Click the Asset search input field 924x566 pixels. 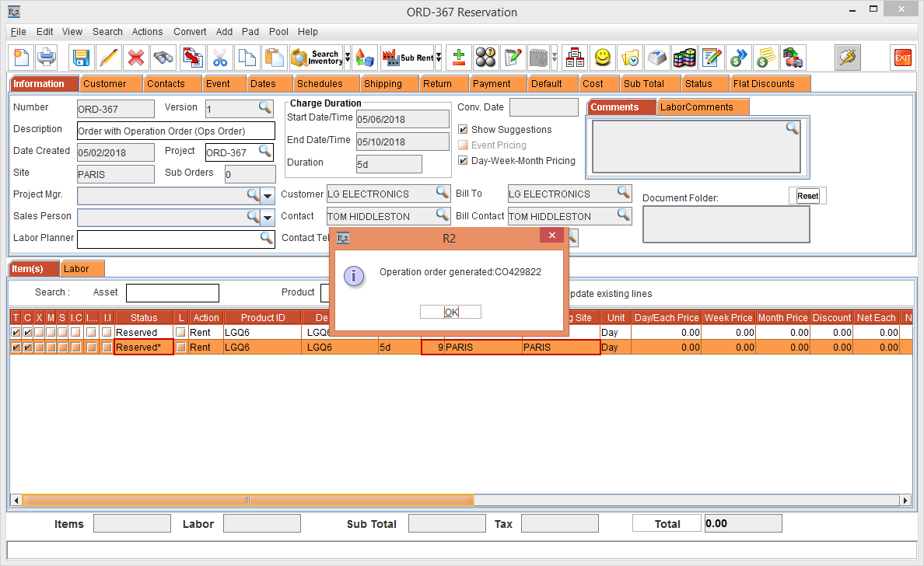point(172,293)
